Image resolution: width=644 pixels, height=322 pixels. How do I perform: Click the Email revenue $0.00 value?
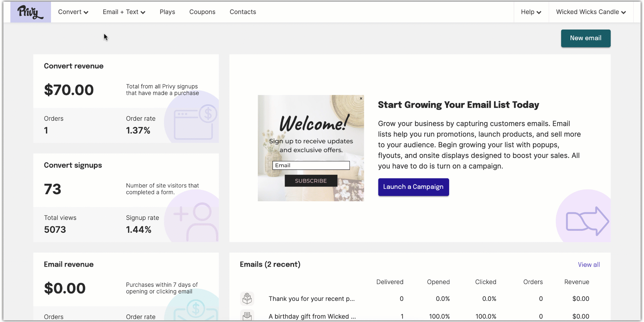(x=65, y=288)
